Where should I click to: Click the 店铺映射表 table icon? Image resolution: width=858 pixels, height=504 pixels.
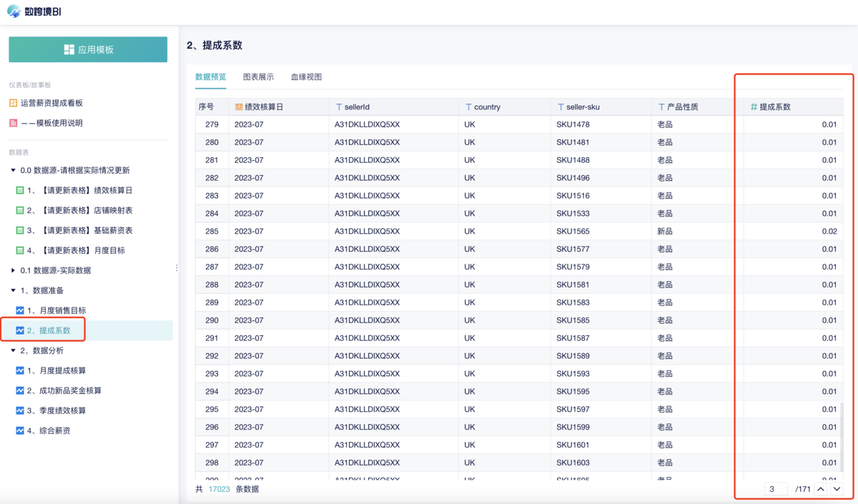click(x=20, y=210)
